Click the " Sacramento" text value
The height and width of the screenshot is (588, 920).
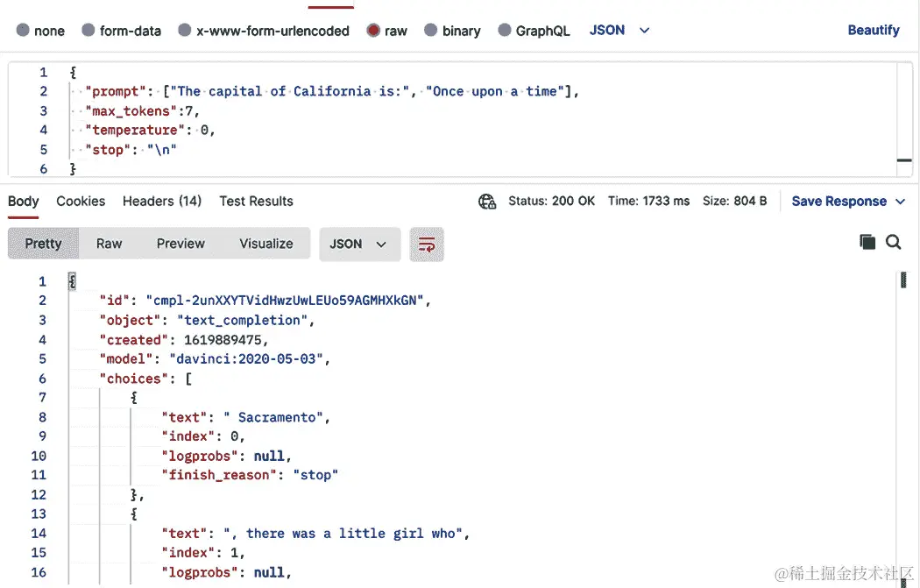272,417
